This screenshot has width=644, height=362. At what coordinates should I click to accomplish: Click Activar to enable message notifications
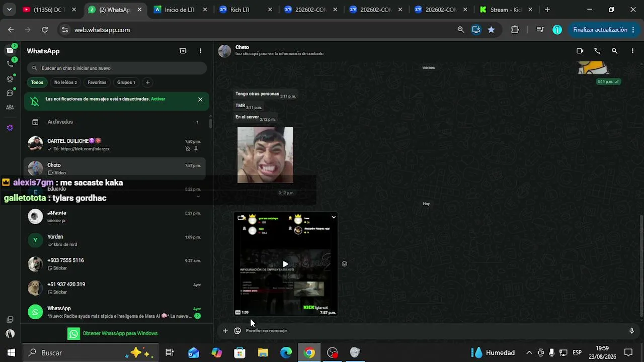coord(158,99)
